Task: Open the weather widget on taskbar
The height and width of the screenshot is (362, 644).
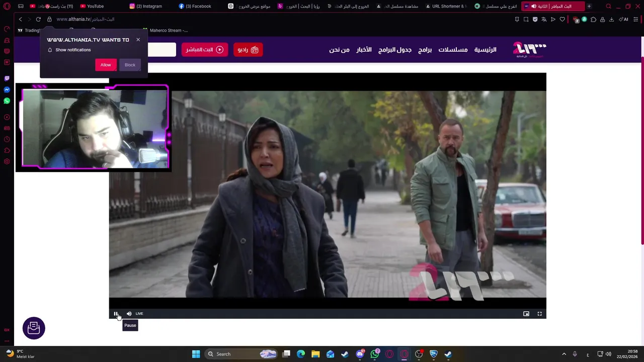Action: click(20, 354)
